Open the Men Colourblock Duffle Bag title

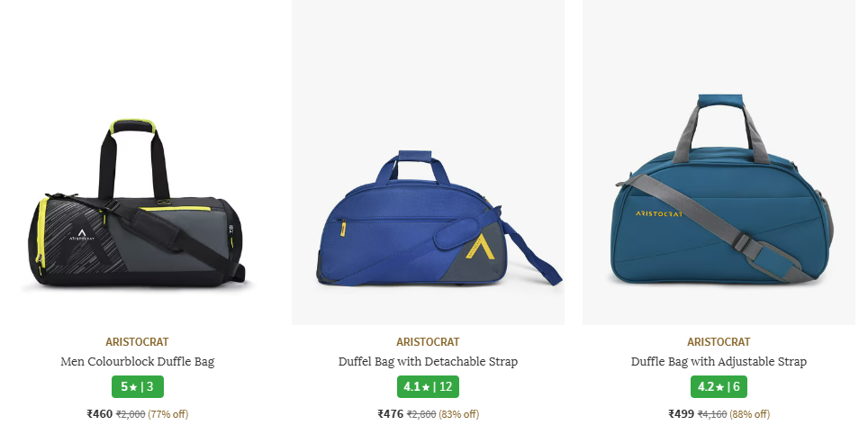click(137, 362)
